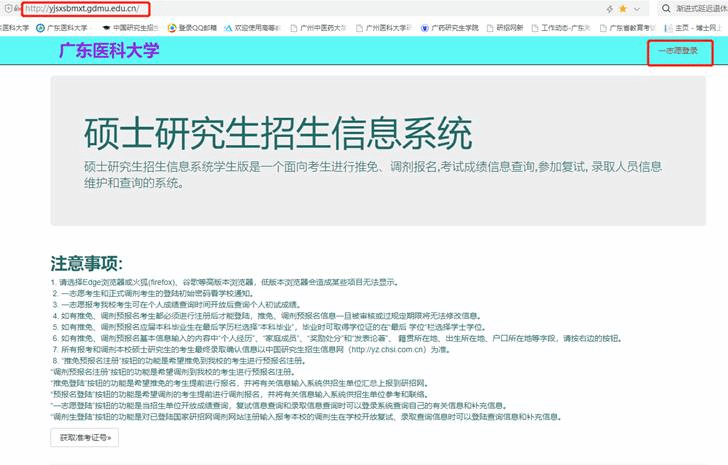Open the 广药研究生学院 bookmark
Screen dimensions: 728x465
pyautogui.click(x=450, y=28)
